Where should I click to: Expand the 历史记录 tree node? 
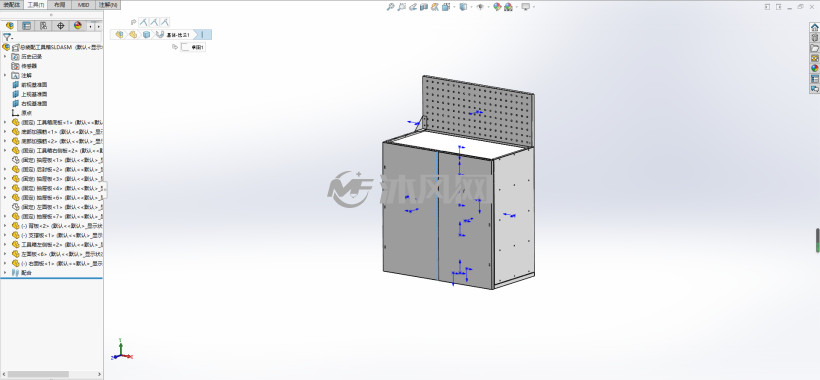click(x=5, y=56)
